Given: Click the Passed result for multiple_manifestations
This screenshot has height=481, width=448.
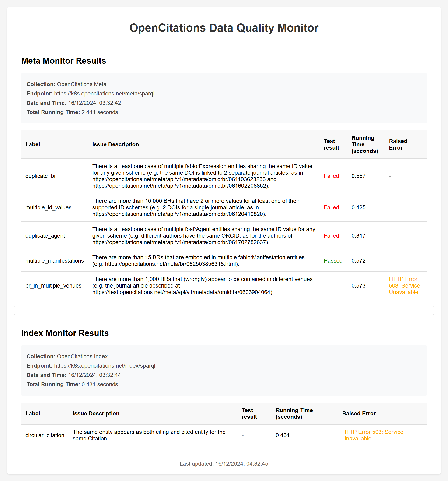Looking at the screenshot, I should [x=333, y=261].
